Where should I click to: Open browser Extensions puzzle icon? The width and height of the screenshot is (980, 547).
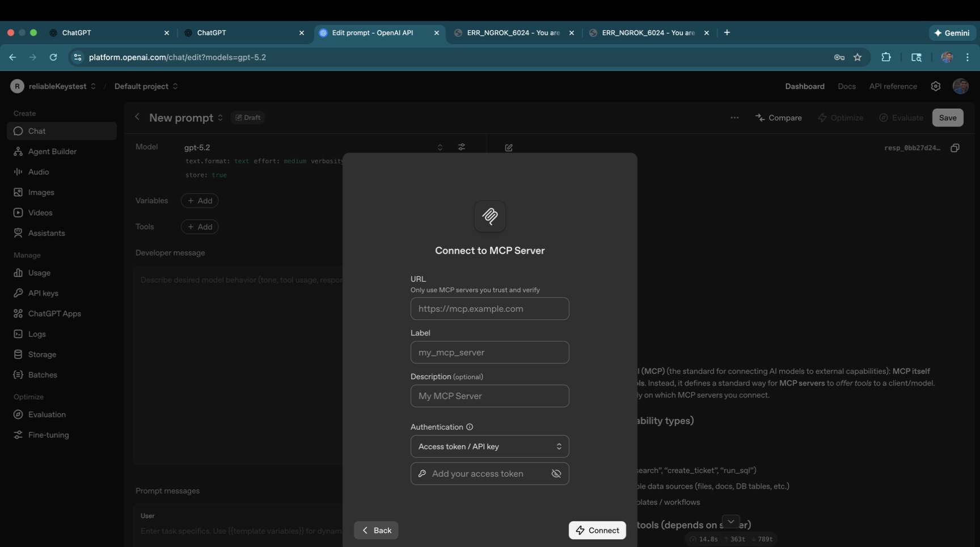(886, 57)
